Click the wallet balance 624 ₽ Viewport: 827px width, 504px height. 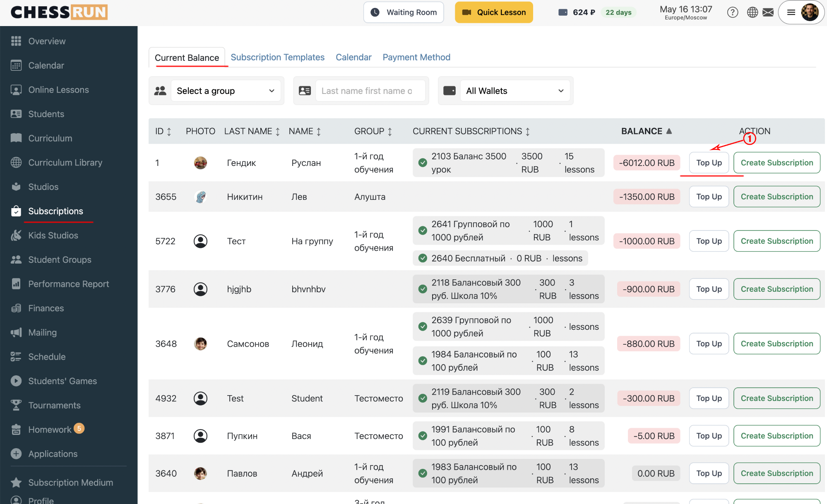[x=577, y=12]
